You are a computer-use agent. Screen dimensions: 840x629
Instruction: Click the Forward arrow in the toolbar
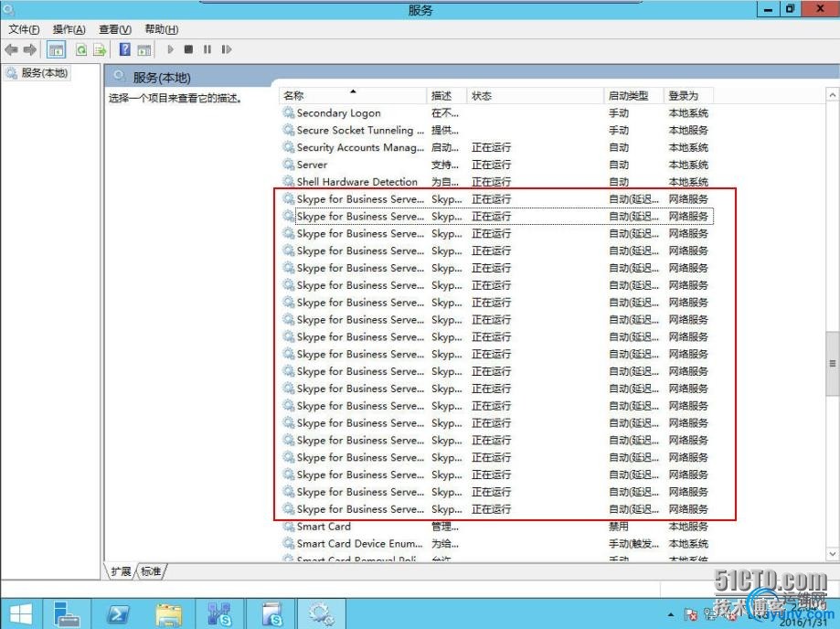(30, 50)
